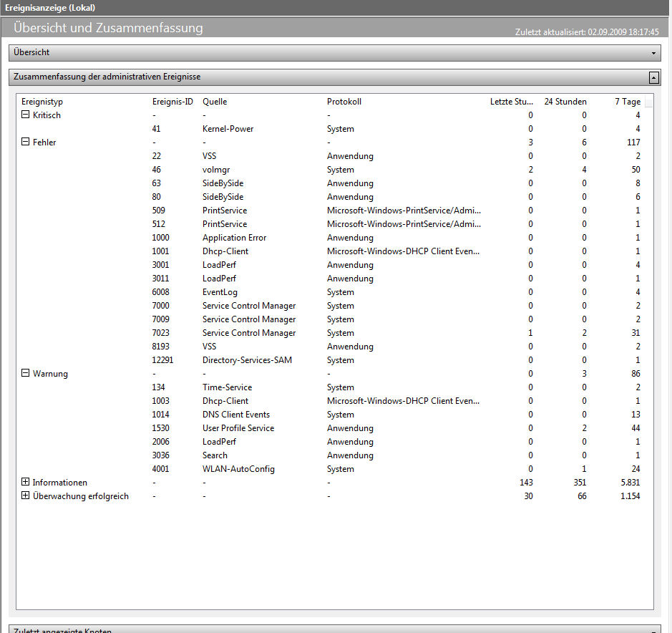This screenshot has height=633, width=672.
Task: Select the Application Error row
Action: [x=334, y=238]
